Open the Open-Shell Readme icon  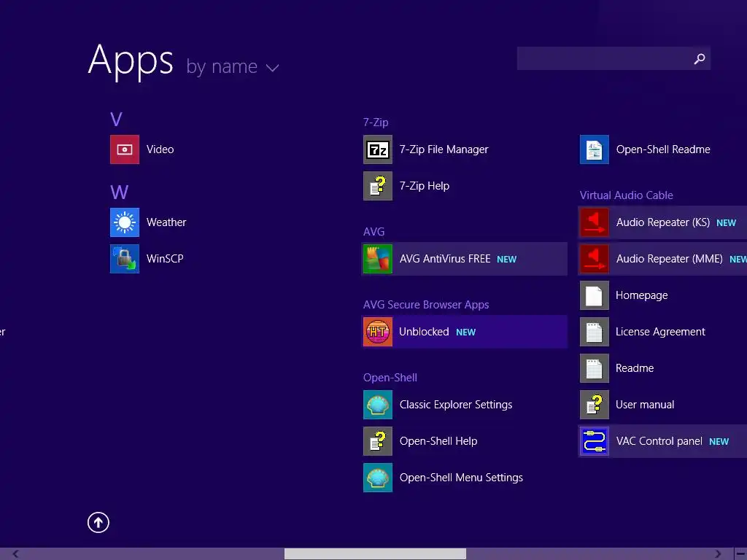[x=594, y=149]
